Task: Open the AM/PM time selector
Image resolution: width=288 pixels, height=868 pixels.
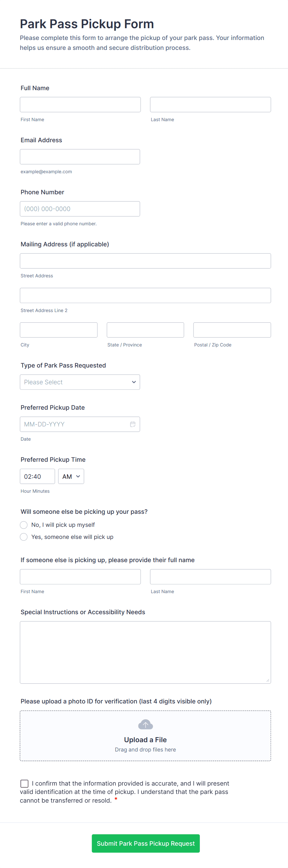Action: 71,477
